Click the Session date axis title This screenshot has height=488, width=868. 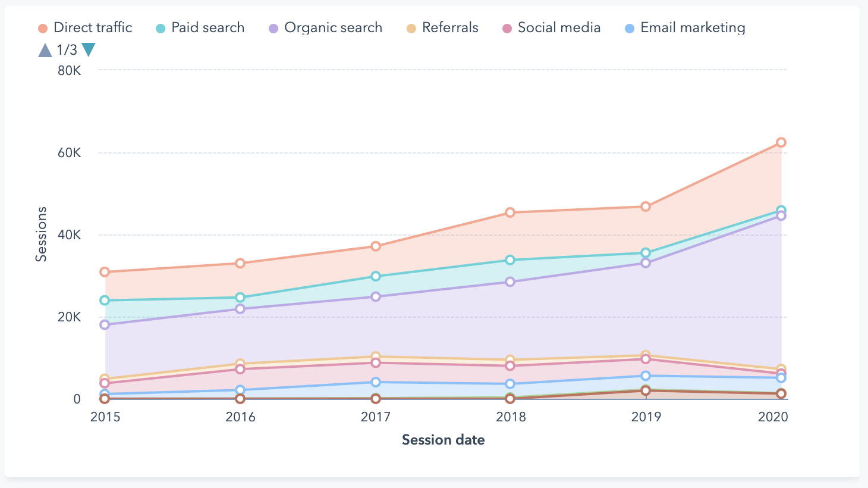(444, 440)
